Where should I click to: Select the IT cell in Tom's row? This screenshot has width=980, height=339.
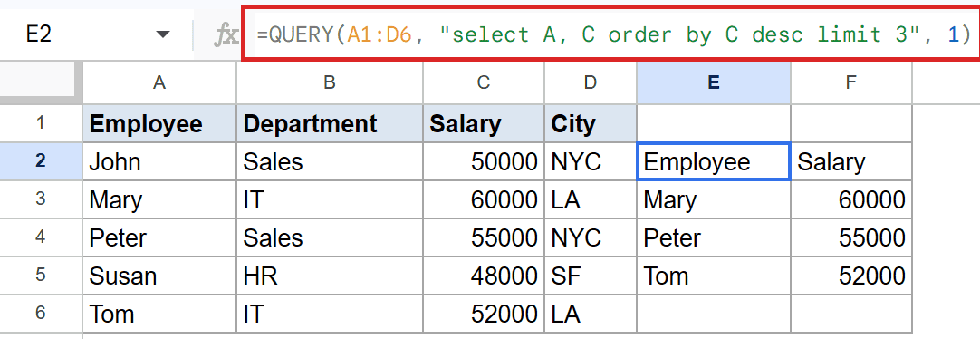pyautogui.click(x=330, y=314)
